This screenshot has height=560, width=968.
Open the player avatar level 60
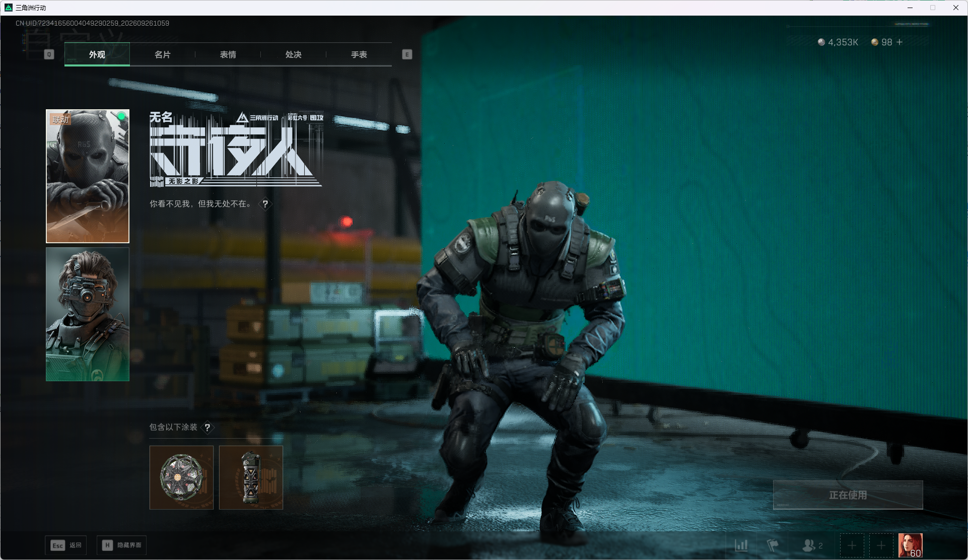click(911, 545)
